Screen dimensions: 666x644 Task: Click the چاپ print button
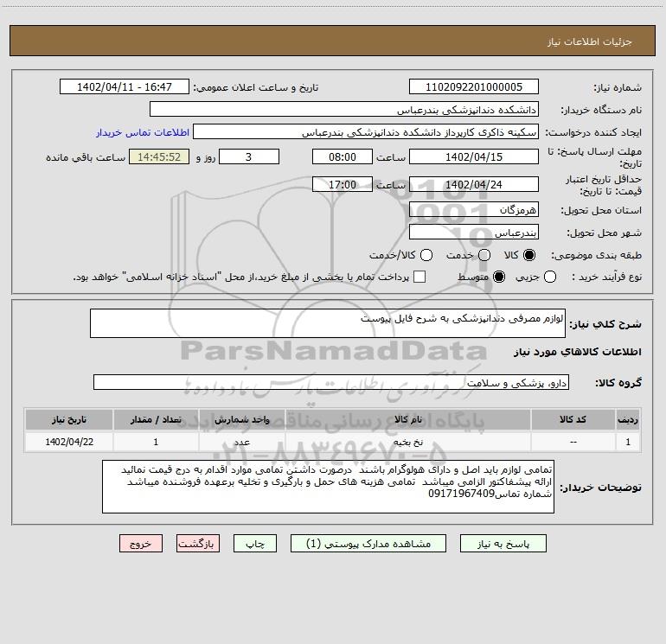(x=255, y=544)
